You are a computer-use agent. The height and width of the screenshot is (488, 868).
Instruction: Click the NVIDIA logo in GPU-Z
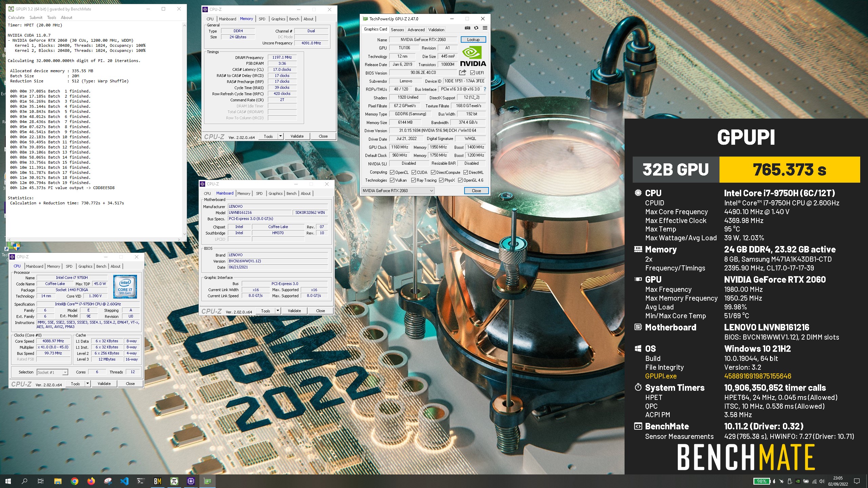click(x=473, y=56)
